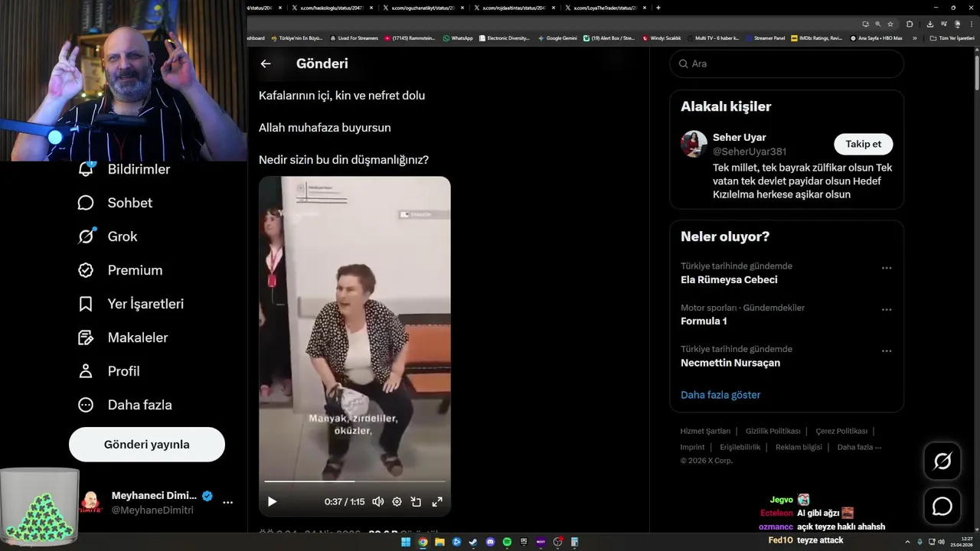Open Spotify from the taskbar
This screenshot has width=980, height=551.
click(x=507, y=542)
